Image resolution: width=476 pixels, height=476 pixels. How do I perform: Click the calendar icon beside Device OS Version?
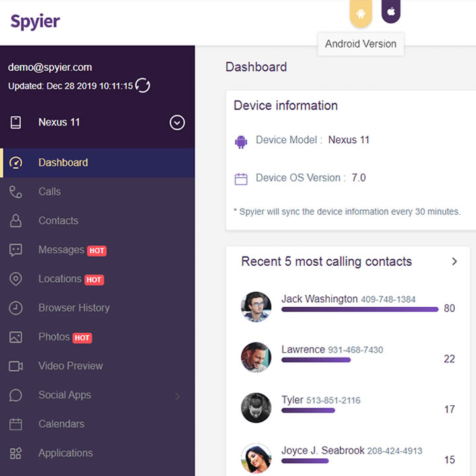241,178
